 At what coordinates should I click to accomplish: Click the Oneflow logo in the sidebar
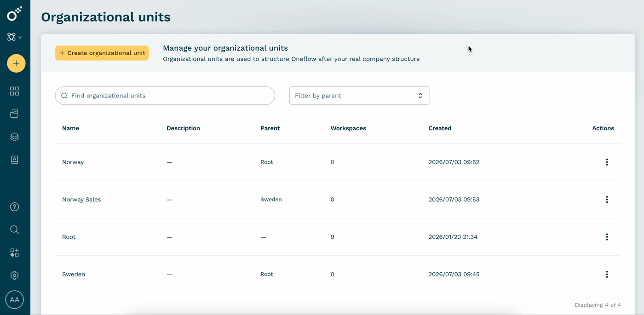pyautogui.click(x=14, y=14)
